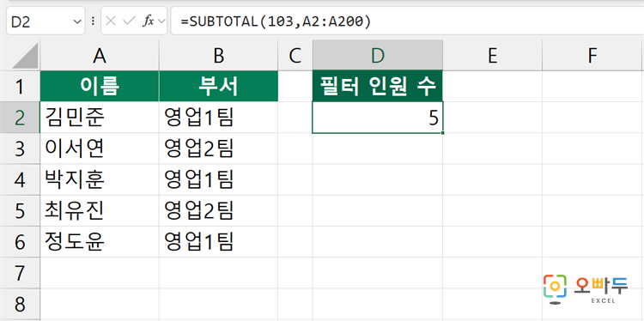Click the 이름 header cell
The width and height of the screenshot is (644, 321).
point(100,86)
